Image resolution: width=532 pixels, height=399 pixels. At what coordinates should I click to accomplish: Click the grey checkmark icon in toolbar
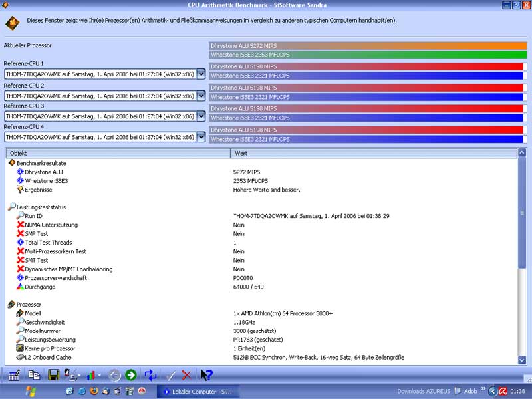point(171,375)
